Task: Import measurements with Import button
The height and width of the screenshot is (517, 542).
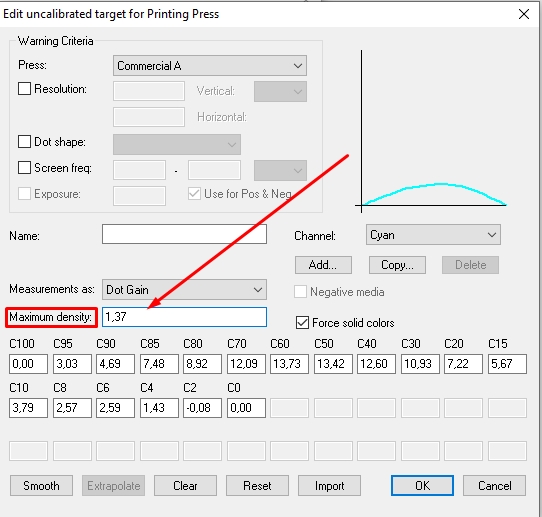Action: click(329, 486)
